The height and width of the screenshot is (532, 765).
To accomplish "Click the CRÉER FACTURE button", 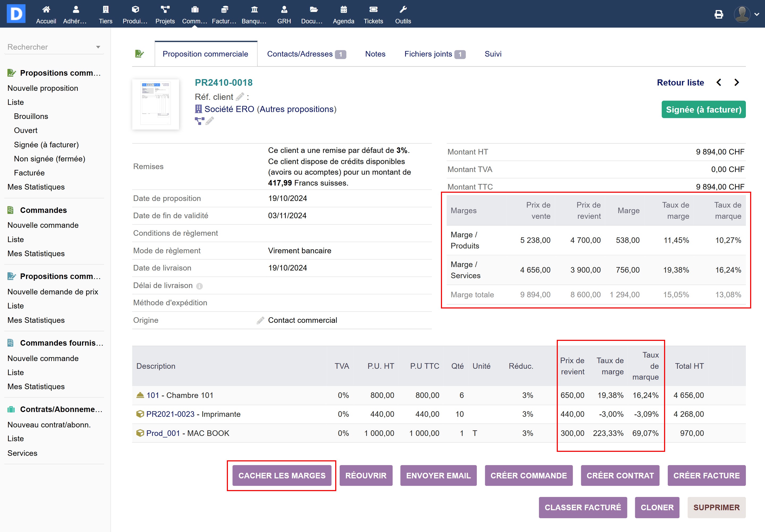I will (x=706, y=475).
